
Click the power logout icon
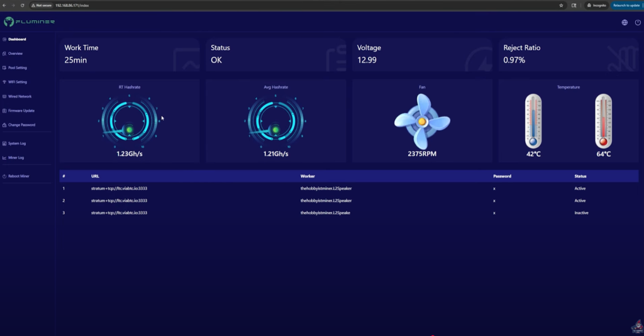tap(638, 22)
